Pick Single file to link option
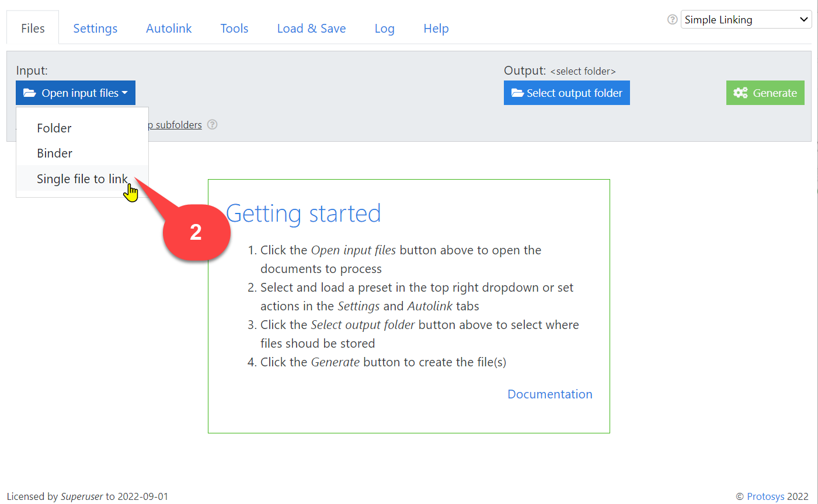 click(82, 179)
